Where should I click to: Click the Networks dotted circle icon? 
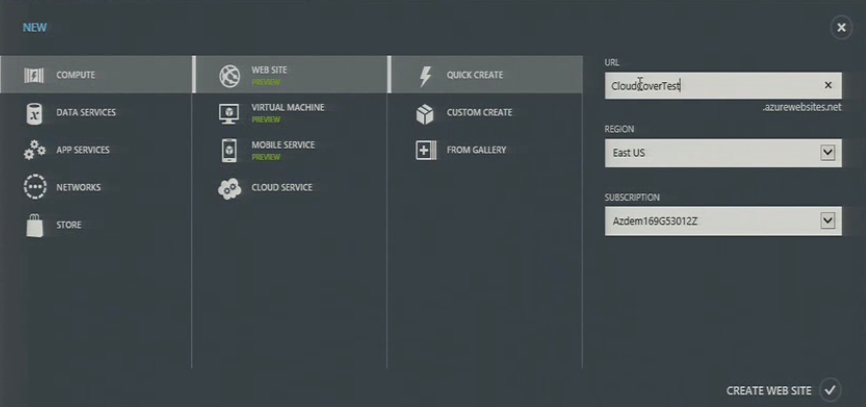coord(35,187)
